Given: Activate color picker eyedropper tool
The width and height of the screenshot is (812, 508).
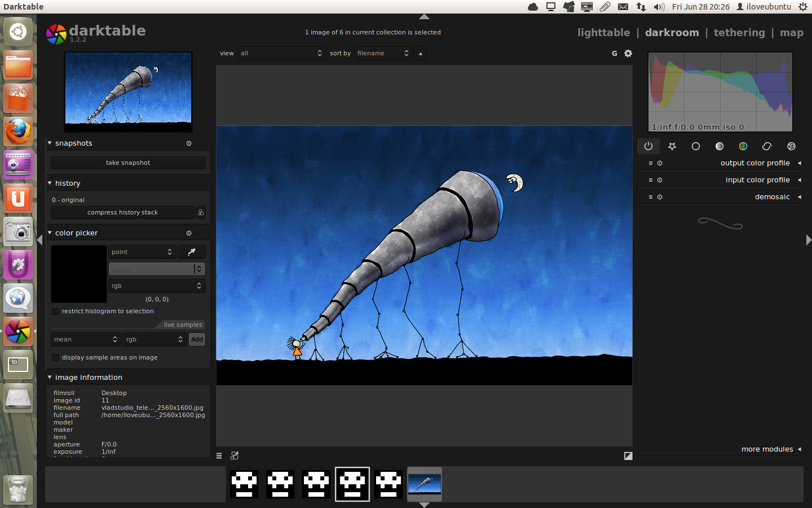Looking at the screenshot, I should click(x=192, y=252).
